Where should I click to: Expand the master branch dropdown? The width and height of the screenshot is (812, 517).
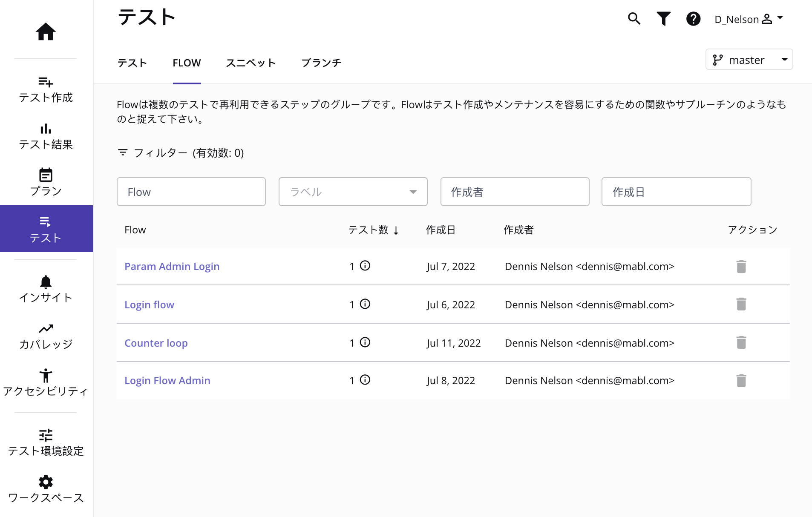[749, 60]
